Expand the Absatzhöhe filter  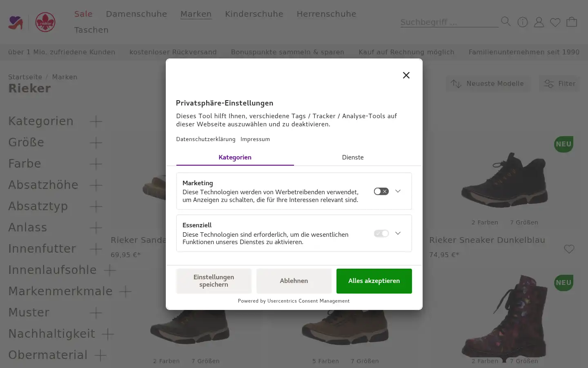point(96,185)
